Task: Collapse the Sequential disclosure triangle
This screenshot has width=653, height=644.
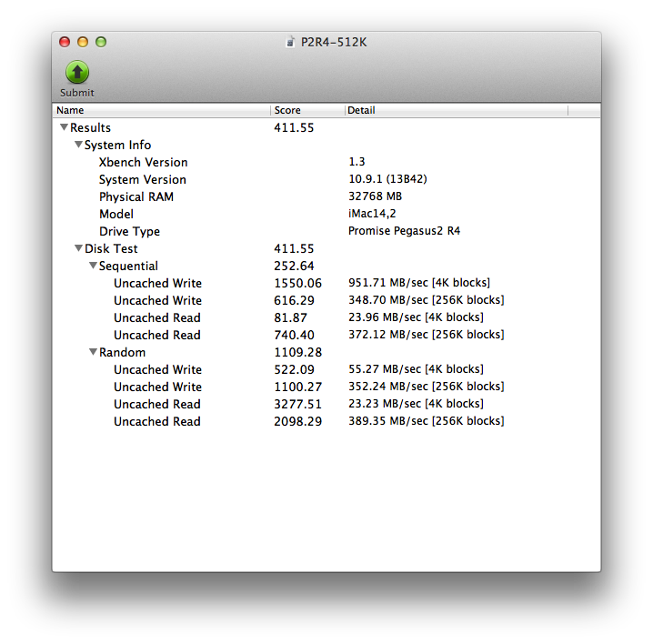Action: (x=93, y=266)
